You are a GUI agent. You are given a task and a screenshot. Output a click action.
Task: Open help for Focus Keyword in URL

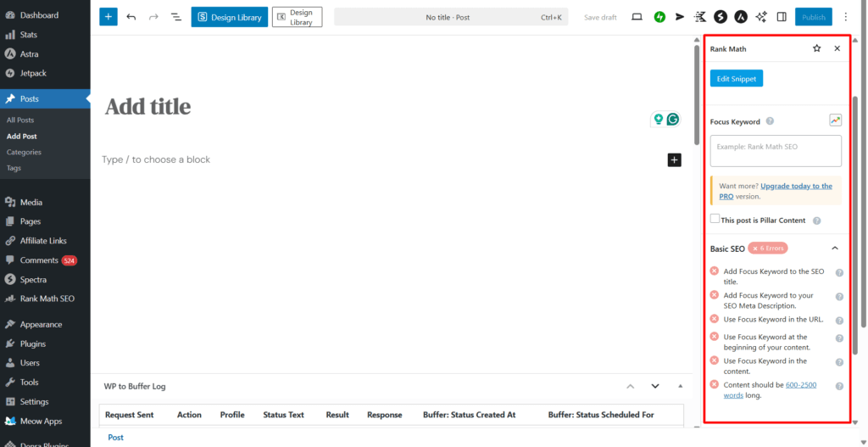coord(839,320)
